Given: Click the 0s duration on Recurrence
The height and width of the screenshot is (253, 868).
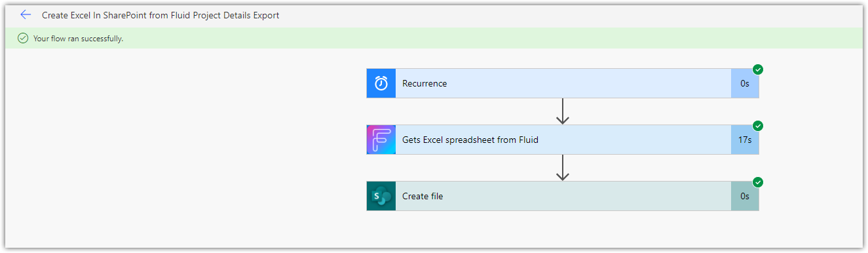Looking at the screenshot, I should (x=745, y=83).
